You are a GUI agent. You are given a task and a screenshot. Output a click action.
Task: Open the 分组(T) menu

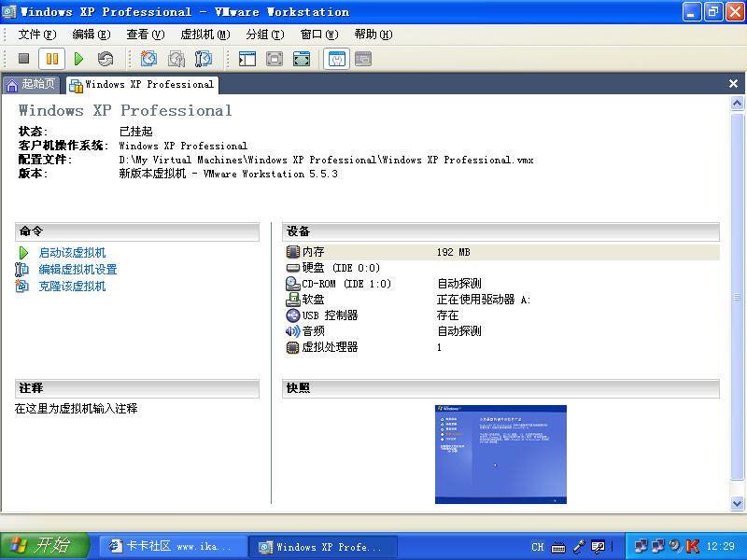pos(265,35)
